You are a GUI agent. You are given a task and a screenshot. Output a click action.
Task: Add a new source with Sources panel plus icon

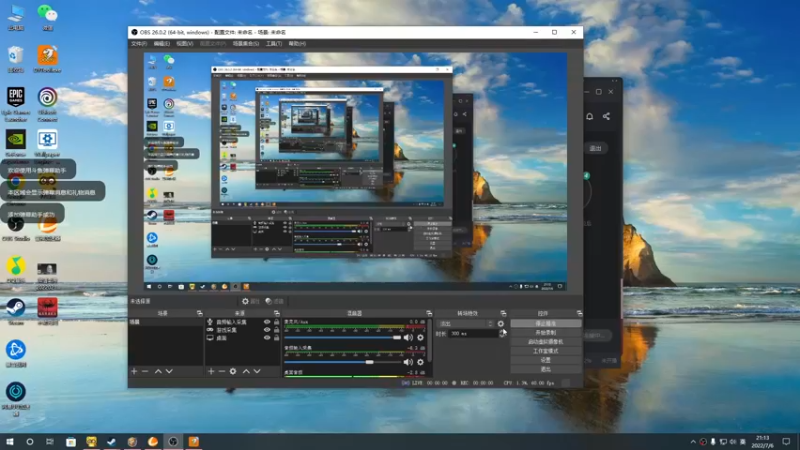pyautogui.click(x=211, y=371)
